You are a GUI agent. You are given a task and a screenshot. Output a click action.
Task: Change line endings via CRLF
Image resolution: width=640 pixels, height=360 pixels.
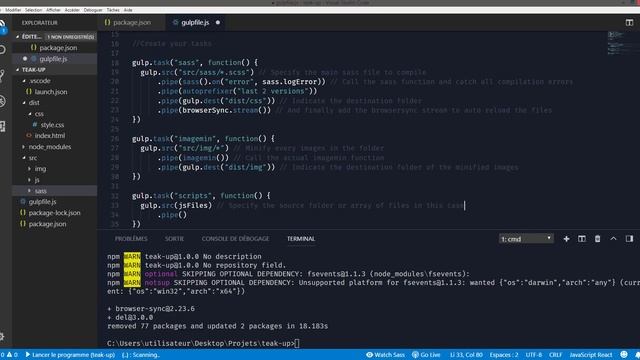556,355
